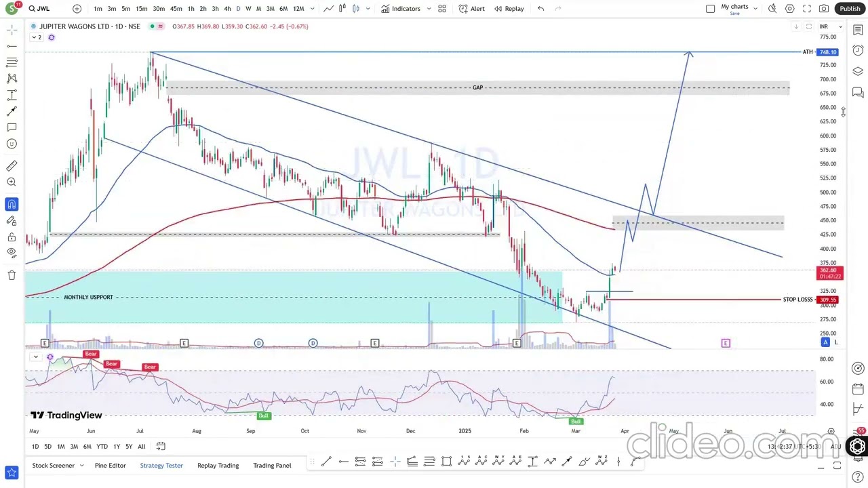Viewport: 868px width, 488px height.
Task: Select the trend line drawing tool
Action: coord(12,46)
